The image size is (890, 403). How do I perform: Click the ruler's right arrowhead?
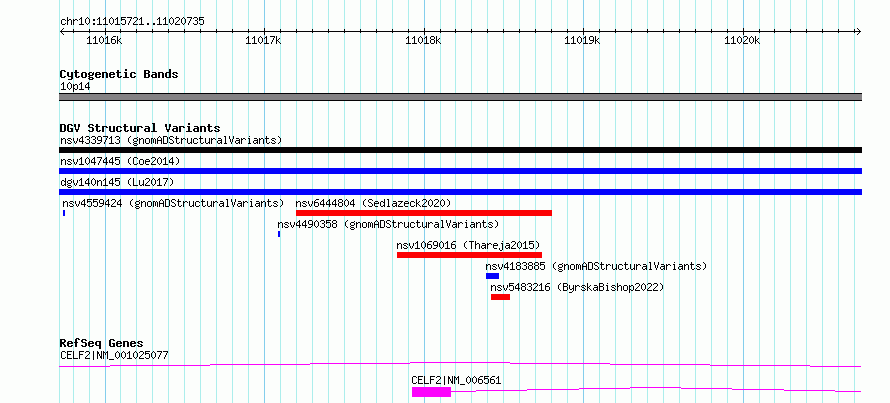pos(859,32)
